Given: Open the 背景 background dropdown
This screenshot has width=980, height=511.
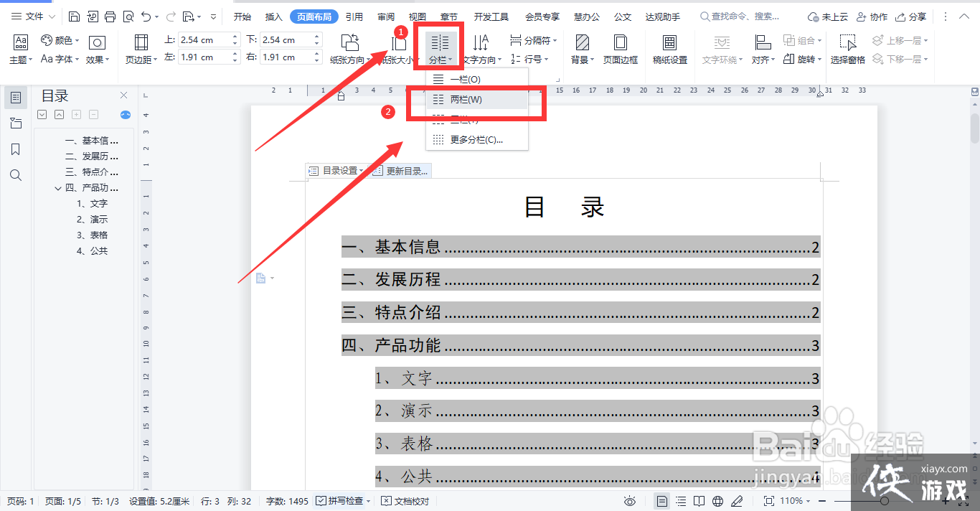Looking at the screenshot, I should click(583, 49).
